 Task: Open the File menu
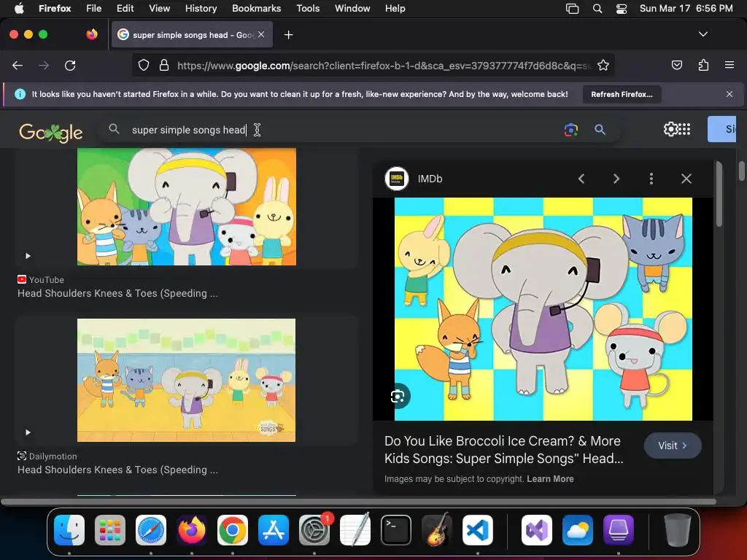click(x=93, y=9)
